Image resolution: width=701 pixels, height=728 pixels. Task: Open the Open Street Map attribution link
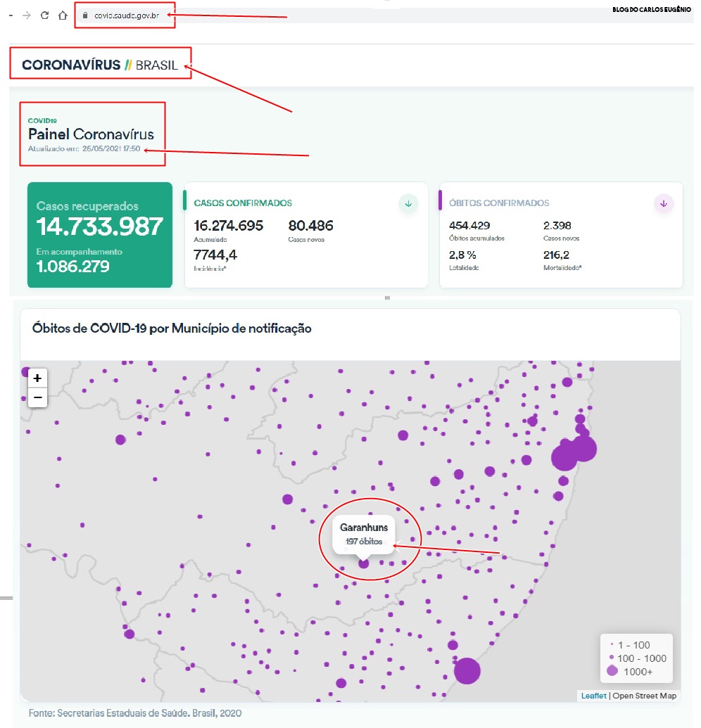tap(644, 696)
